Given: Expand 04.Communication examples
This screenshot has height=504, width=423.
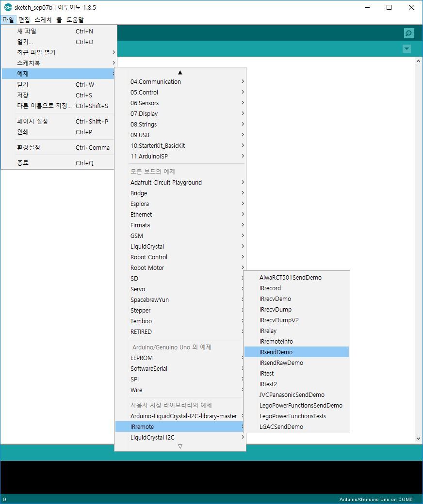Looking at the screenshot, I should tap(180, 81).
